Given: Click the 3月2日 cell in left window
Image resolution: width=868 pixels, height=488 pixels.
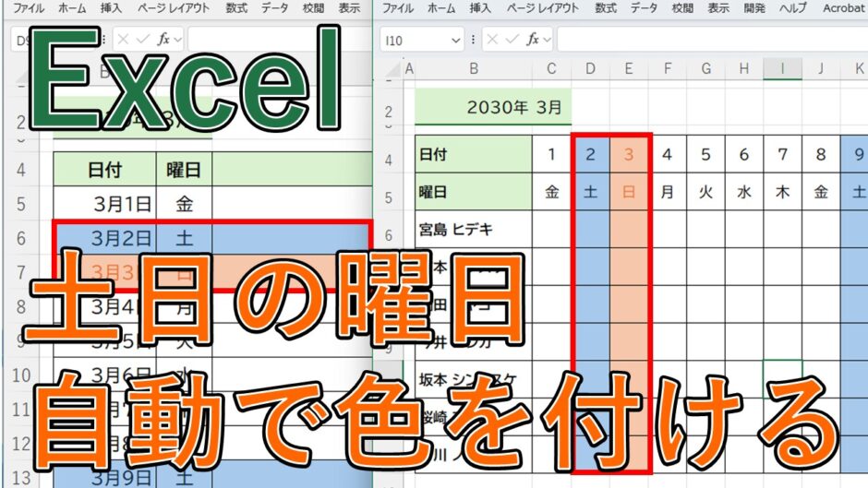Looking at the screenshot, I should point(105,239).
